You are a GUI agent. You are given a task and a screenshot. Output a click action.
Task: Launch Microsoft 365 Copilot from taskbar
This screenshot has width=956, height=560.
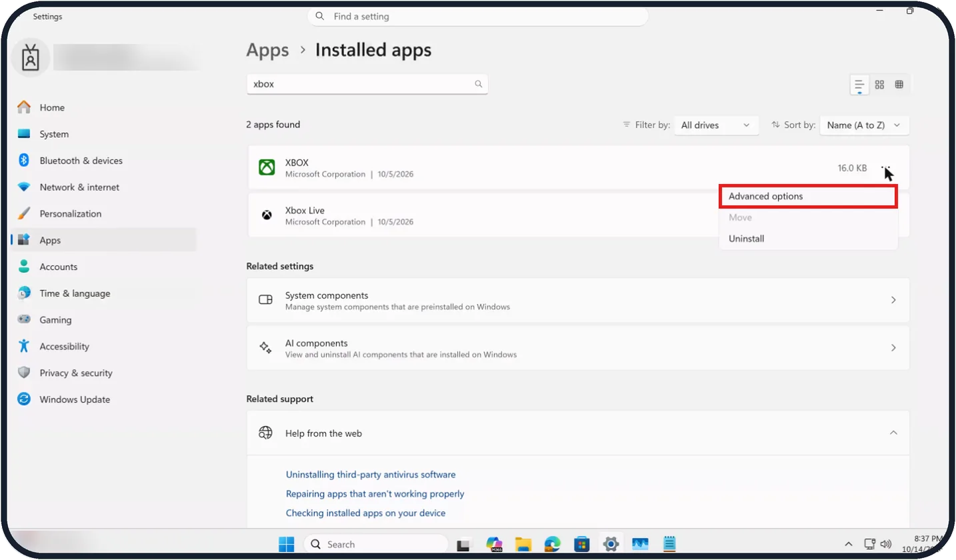(x=494, y=544)
